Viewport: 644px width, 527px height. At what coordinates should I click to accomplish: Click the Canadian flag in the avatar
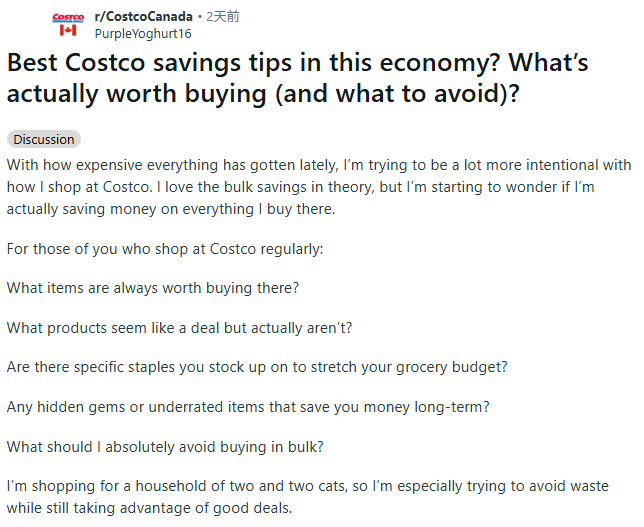point(68,32)
